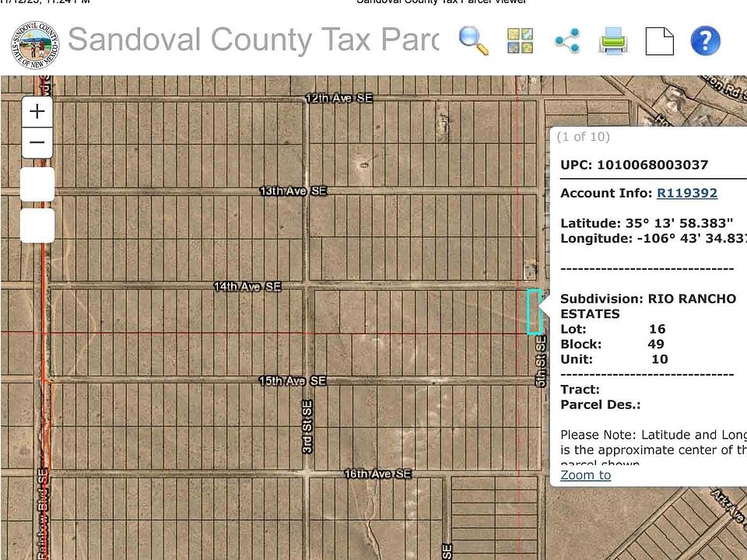The image size is (747, 560).
Task: Open account info link R119392
Action: 687,193
